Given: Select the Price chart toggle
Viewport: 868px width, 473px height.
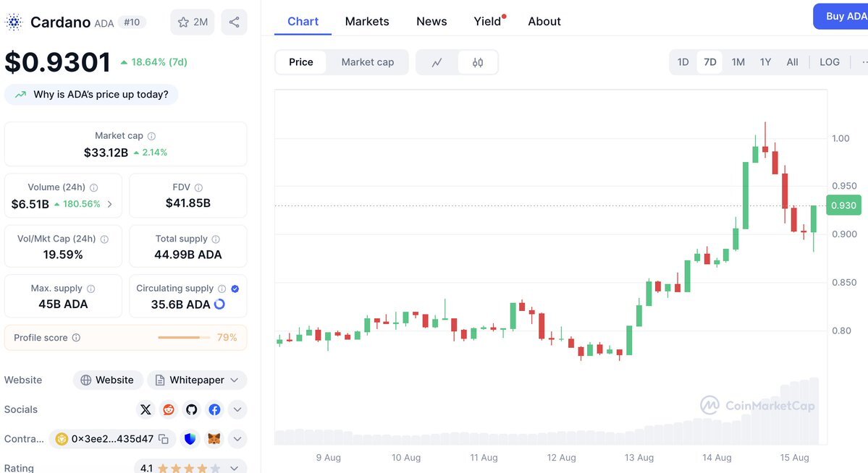Looking at the screenshot, I should tap(300, 62).
